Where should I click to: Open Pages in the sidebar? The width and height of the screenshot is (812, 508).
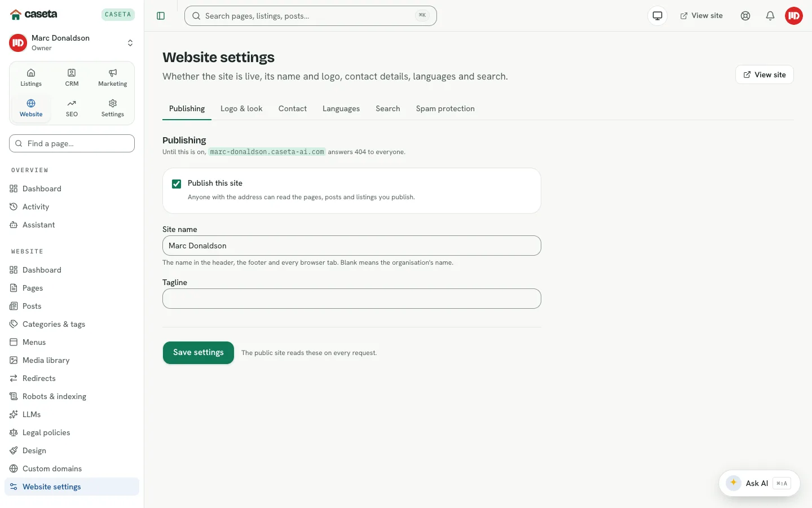[x=72, y=288]
